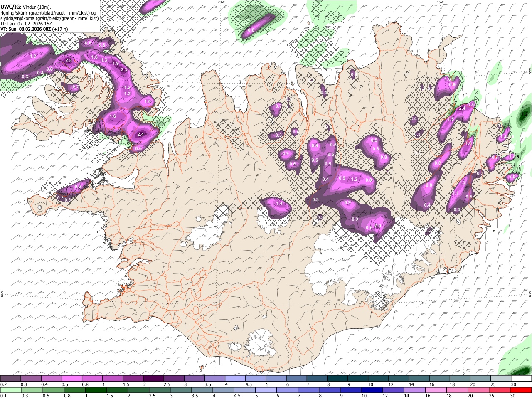Select the bottom-row legend swatch for 3–3.5
The image size is (532, 399).
coord(181,390)
